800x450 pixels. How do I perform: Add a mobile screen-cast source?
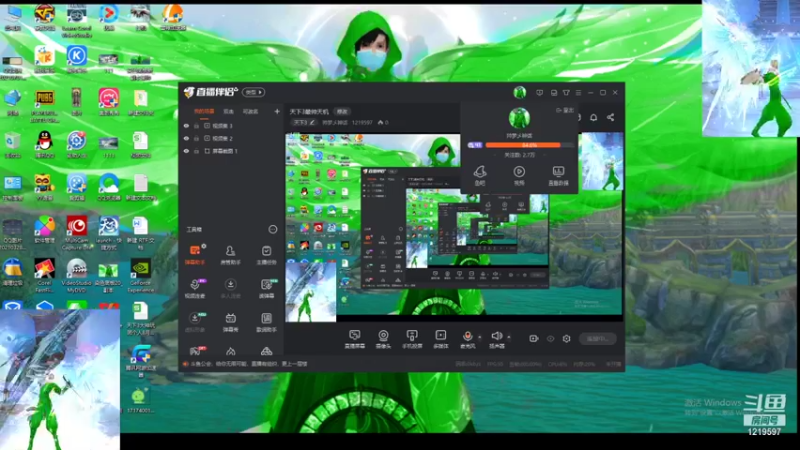412,339
